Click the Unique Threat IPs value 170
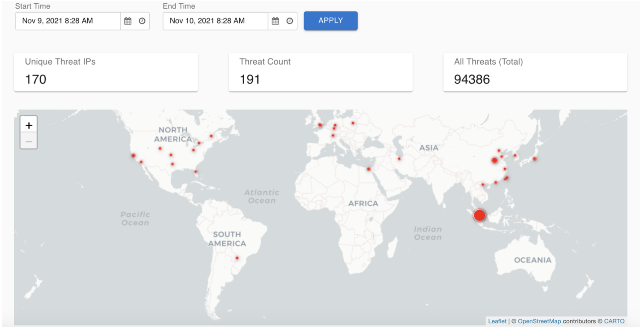The height and width of the screenshot is (327, 644). (36, 79)
